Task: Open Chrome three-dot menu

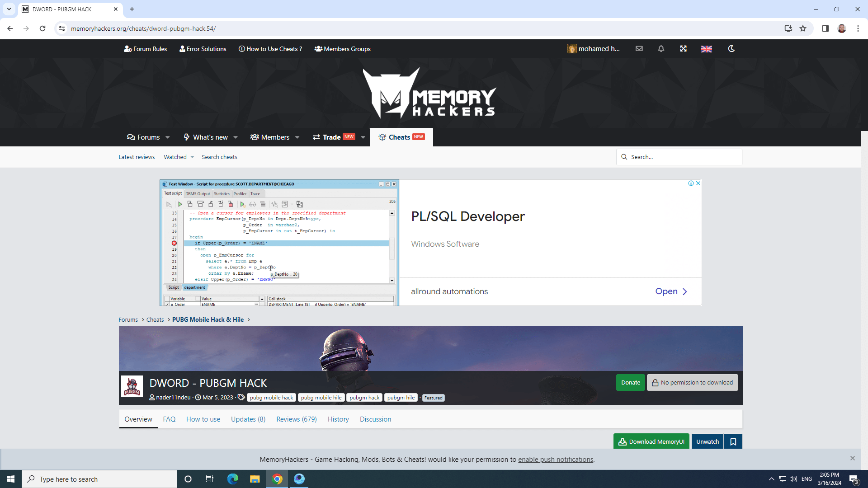Action: pyautogui.click(x=858, y=28)
